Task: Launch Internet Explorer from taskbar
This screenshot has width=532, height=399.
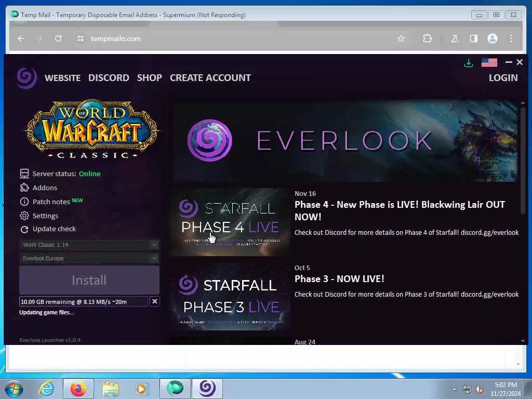Action: coord(46,389)
